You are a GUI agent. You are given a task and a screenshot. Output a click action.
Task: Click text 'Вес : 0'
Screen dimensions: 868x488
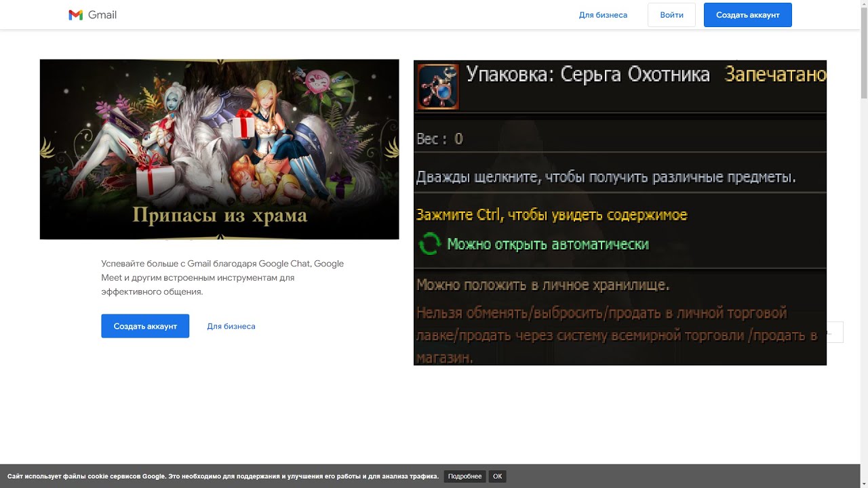click(x=439, y=139)
